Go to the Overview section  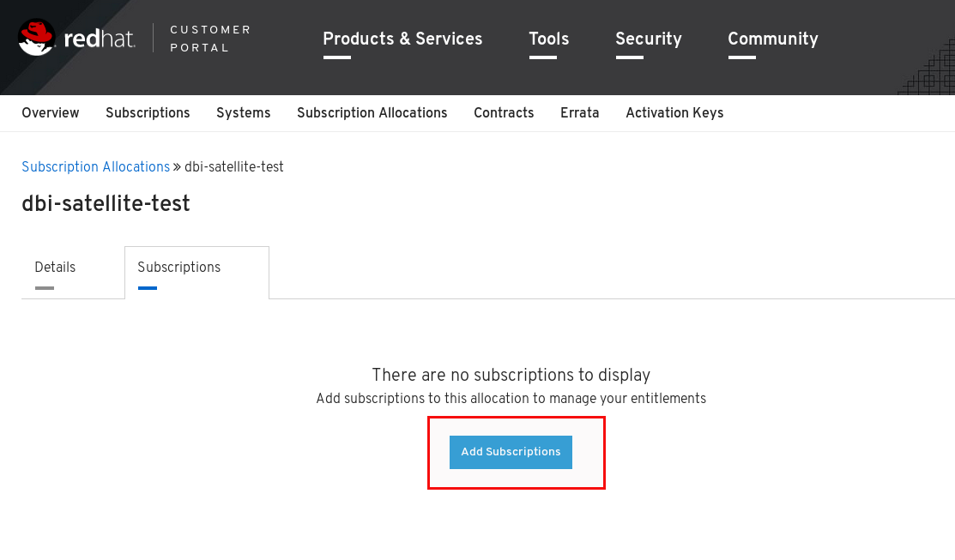click(x=51, y=112)
